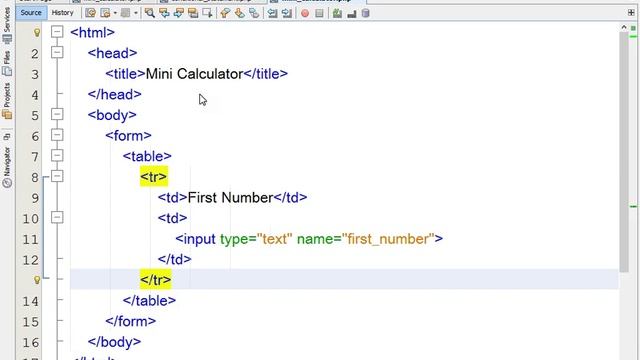This screenshot has width=640, height=360.
Task: Click the 'Mini Calculator' title text
Action: pyautogui.click(x=194, y=74)
